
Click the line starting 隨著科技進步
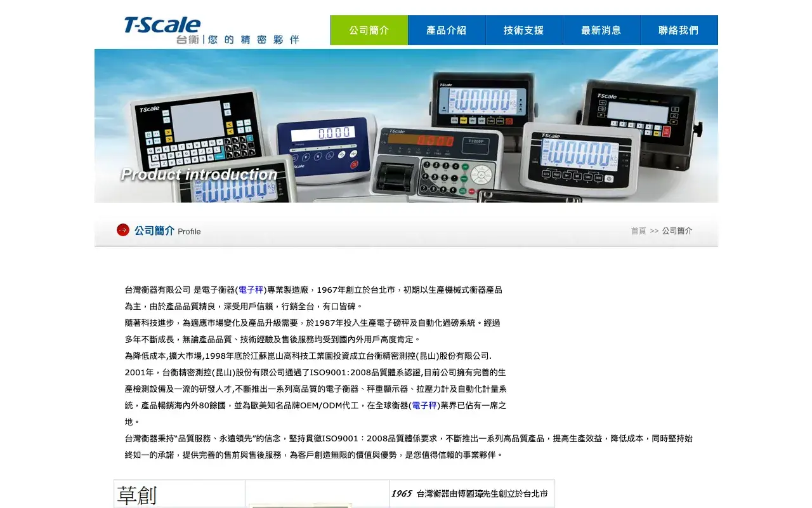(312, 323)
